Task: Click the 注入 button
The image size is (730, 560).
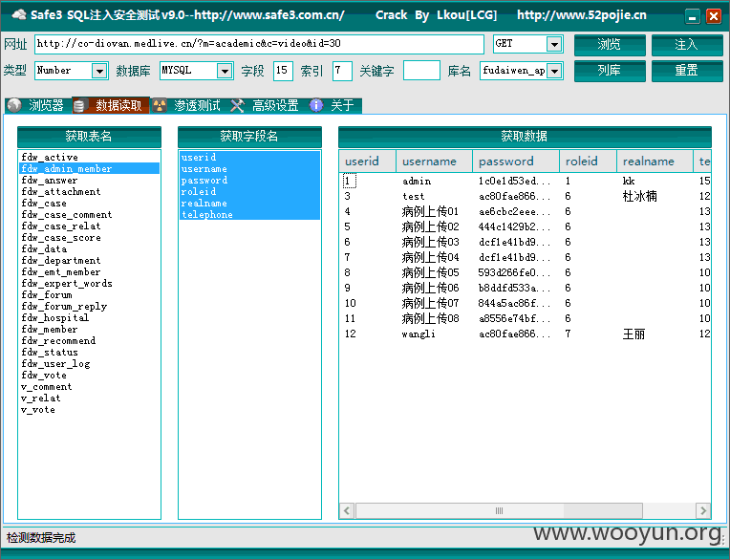Action: [687, 45]
